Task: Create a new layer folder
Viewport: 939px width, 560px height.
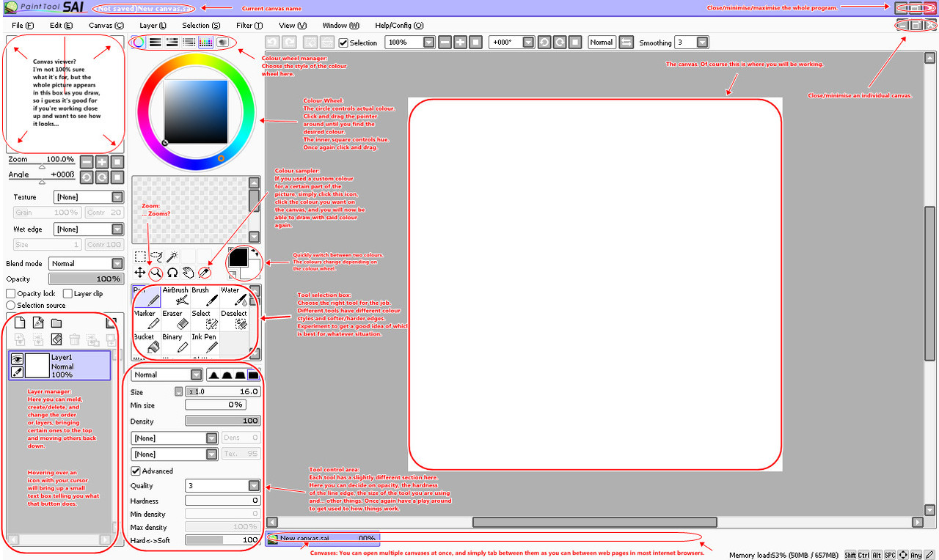Action: pos(56,323)
